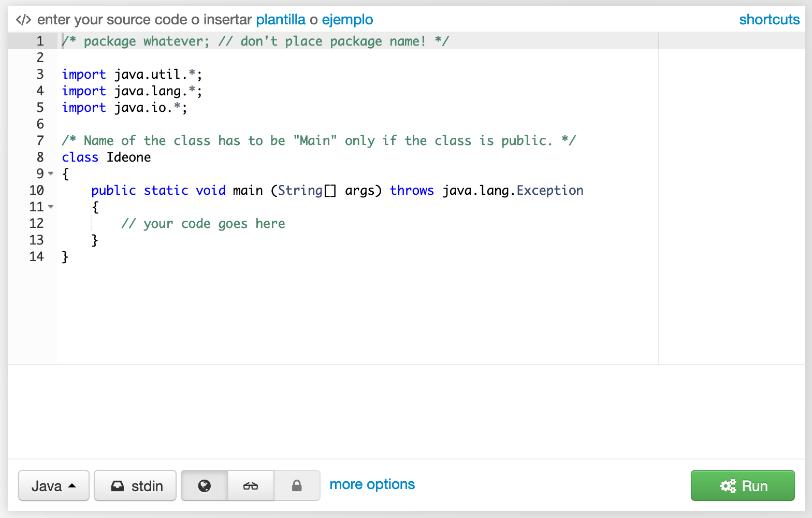Screen dimensions: 812x518
Task: Click line number 14 in the gutter
Action: point(37,256)
